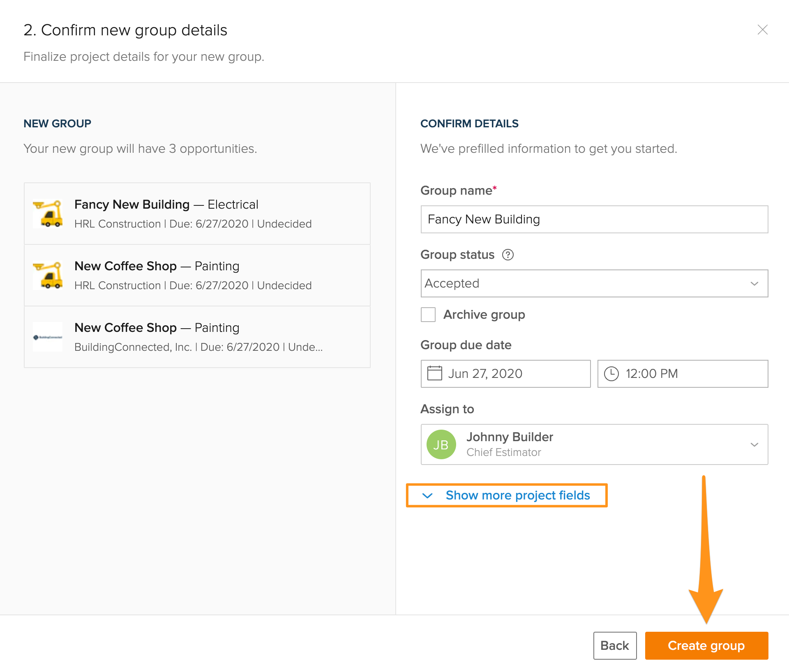
Task: Click the BuildingConnected logo thumbnail
Action: point(48,337)
